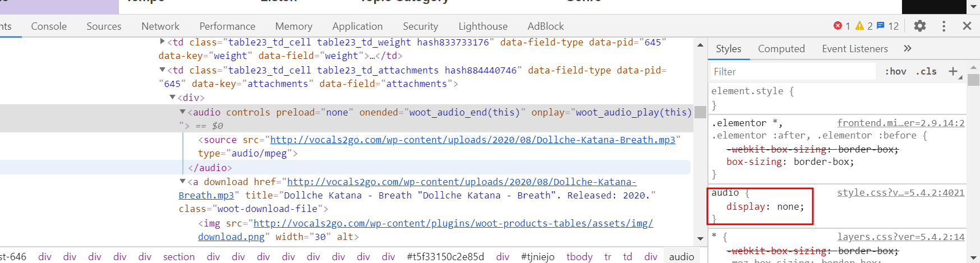980x263 pixels.
Task: Switch to the Computed styles tab
Action: tap(781, 49)
